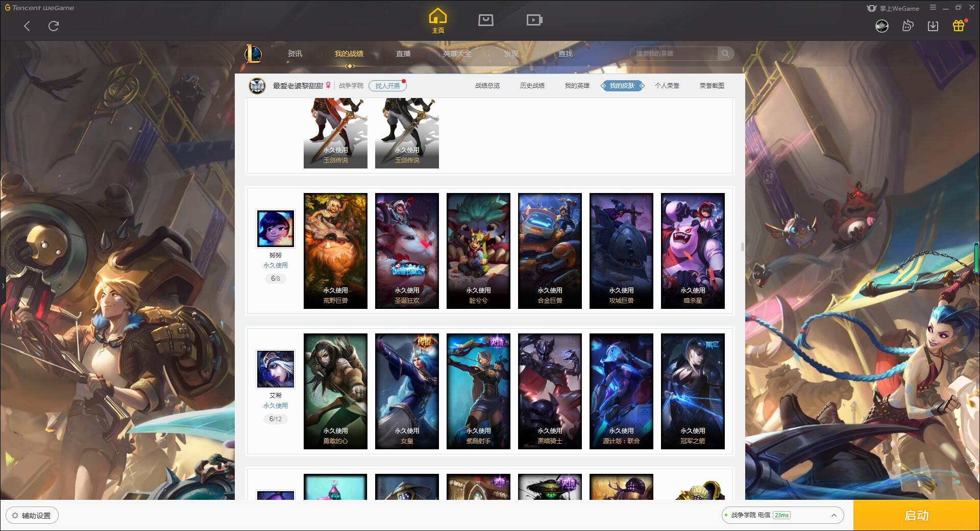Open the 我的英雄 sub-tab
This screenshot has width=980, height=531.
[577, 86]
